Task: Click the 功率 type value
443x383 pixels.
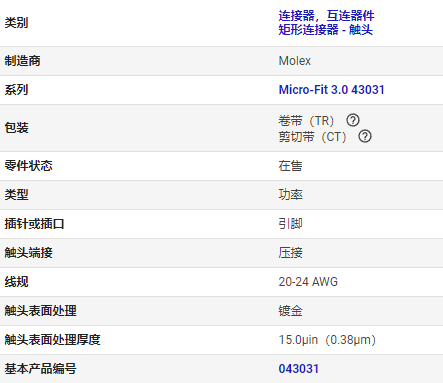Action: (290, 195)
